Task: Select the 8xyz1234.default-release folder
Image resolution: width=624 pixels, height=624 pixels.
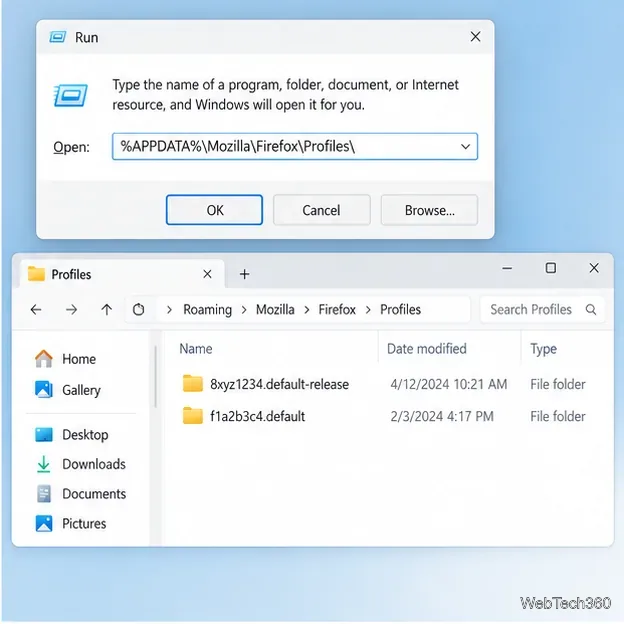Action: click(x=279, y=384)
